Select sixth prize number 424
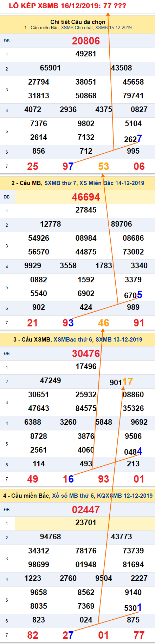 pos(86,307)
